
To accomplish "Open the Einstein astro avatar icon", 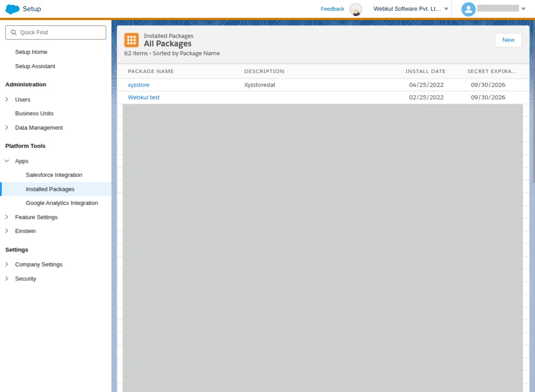I will (356, 9).
